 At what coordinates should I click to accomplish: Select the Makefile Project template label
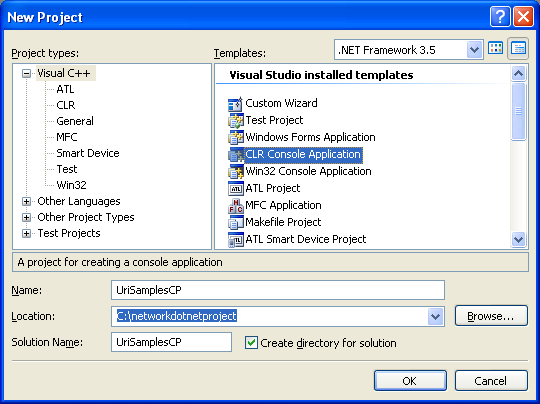(x=283, y=222)
